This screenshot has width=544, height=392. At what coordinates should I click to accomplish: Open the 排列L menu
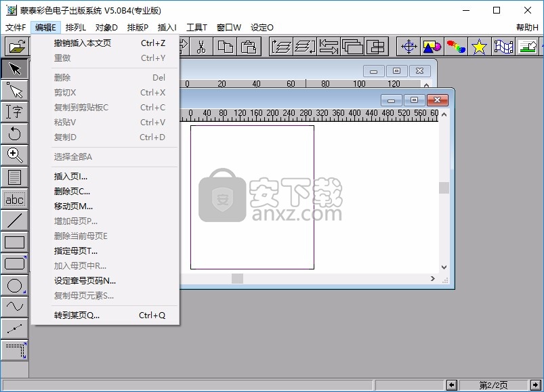click(75, 27)
